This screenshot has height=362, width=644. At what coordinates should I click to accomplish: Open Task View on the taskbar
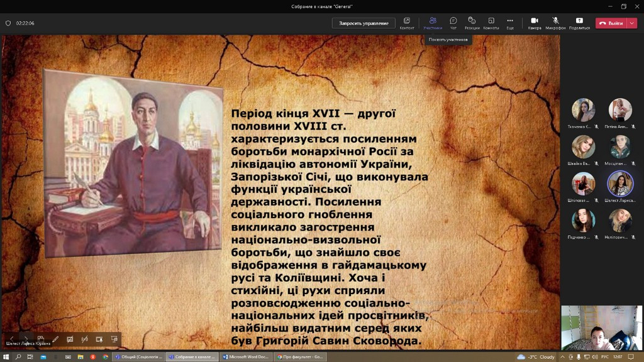pyautogui.click(x=30, y=357)
